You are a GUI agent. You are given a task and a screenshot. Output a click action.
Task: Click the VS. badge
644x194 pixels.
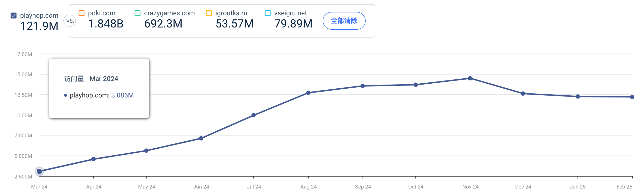coord(70,21)
